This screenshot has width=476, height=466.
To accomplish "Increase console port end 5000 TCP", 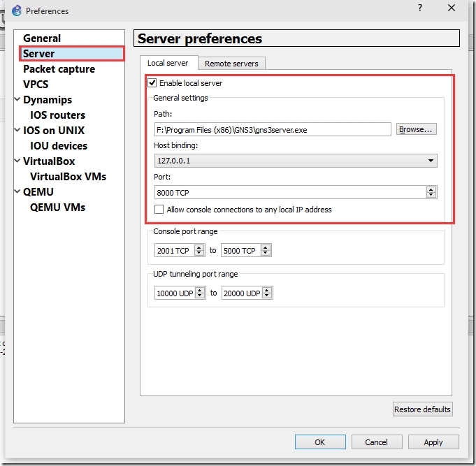I will [x=266, y=247].
